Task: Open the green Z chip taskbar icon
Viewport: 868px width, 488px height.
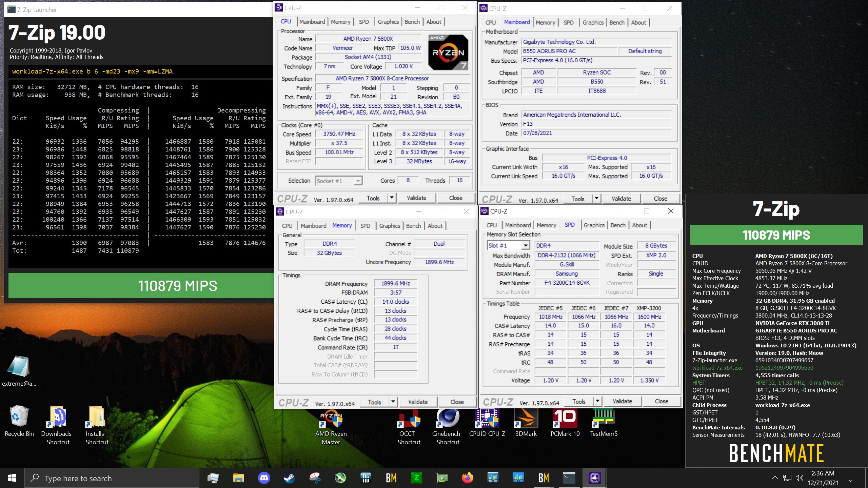Action: (417, 478)
